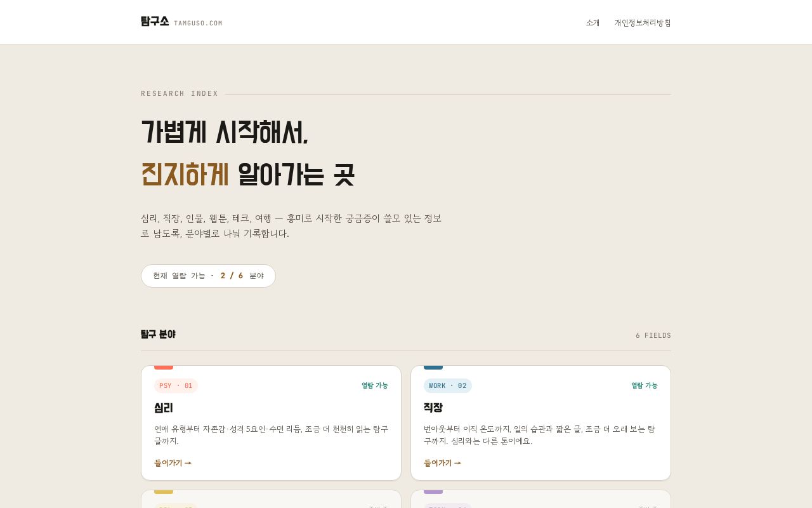Click the TAMGUSO.COM text beside logo

pos(198,23)
